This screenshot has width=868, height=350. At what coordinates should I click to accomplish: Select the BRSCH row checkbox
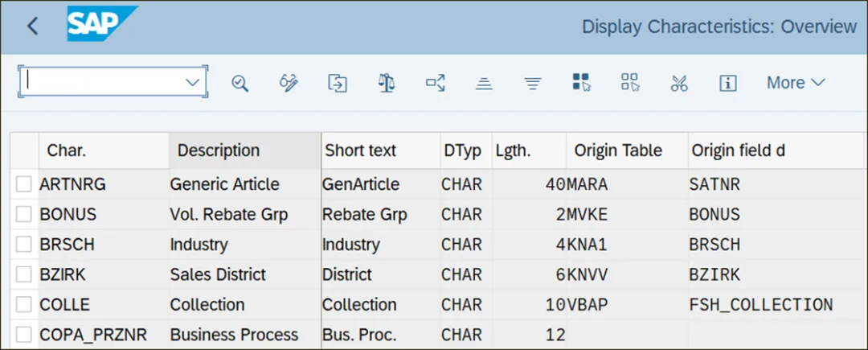coord(24,245)
